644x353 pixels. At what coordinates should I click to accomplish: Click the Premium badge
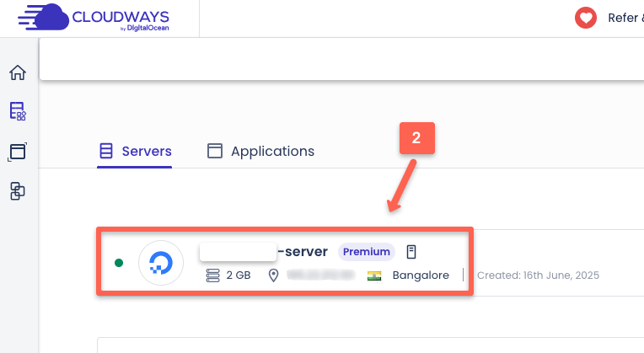click(x=367, y=251)
